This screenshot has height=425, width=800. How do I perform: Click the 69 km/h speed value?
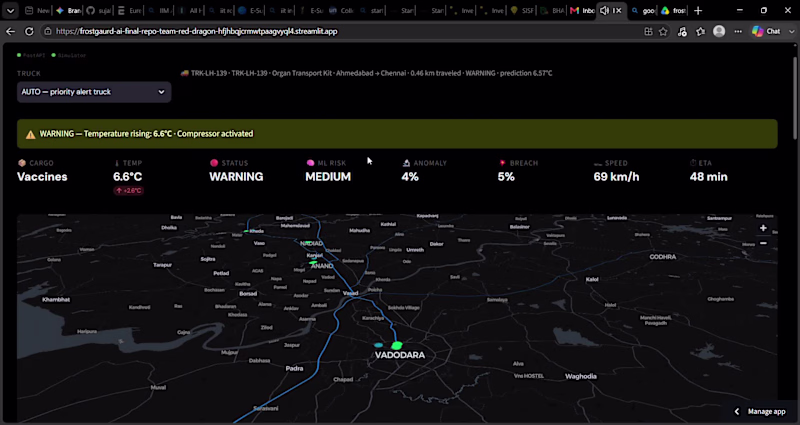click(616, 177)
